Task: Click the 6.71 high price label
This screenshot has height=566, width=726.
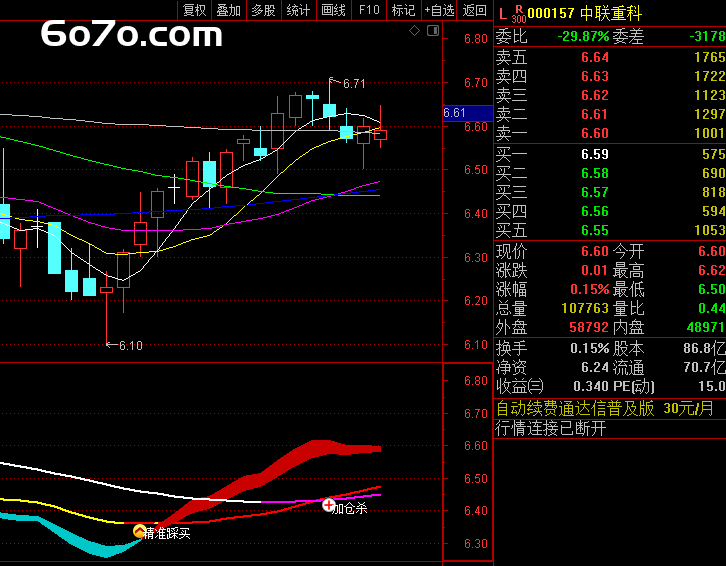Action: click(354, 84)
